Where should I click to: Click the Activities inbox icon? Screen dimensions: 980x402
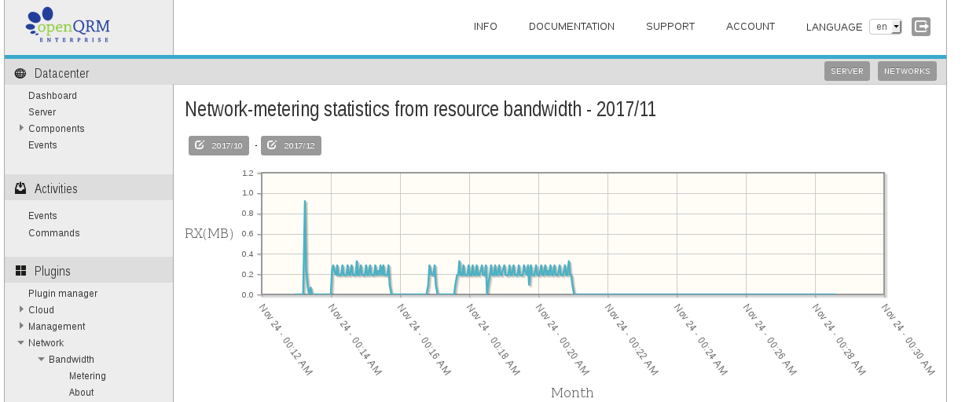click(x=20, y=188)
